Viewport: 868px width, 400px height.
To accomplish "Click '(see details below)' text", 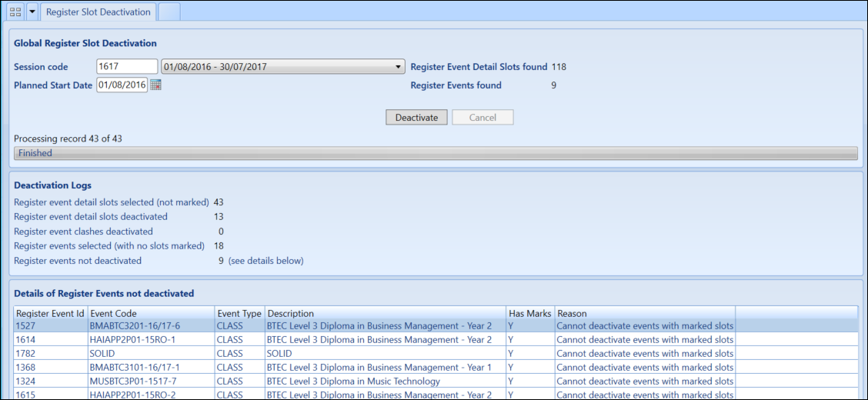I will pos(265,260).
